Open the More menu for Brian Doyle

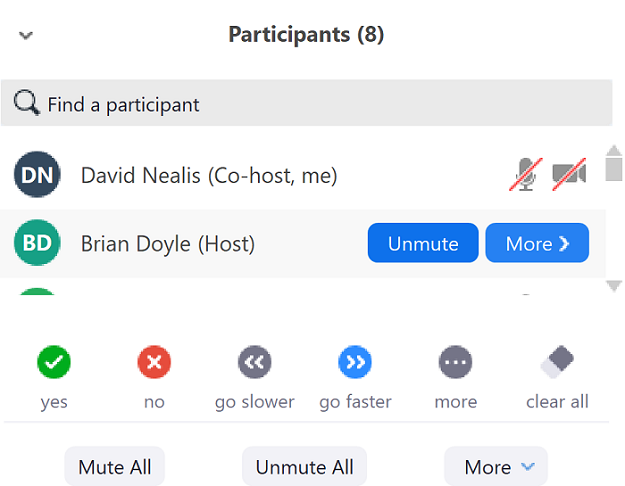tap(537, 243)
